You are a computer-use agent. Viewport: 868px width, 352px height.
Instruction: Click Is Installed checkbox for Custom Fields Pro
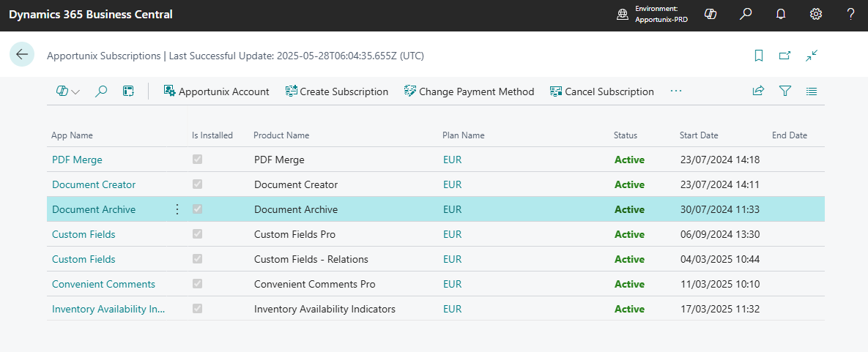[197, 234]
